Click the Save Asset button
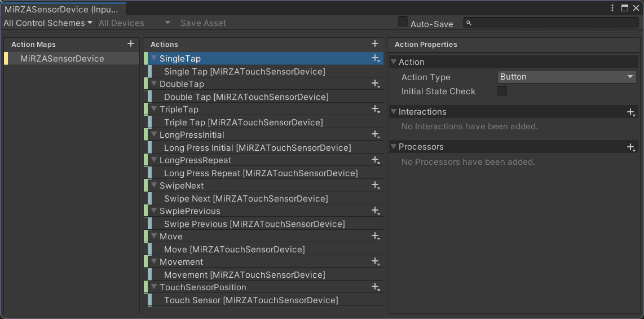 click(203, 23)
